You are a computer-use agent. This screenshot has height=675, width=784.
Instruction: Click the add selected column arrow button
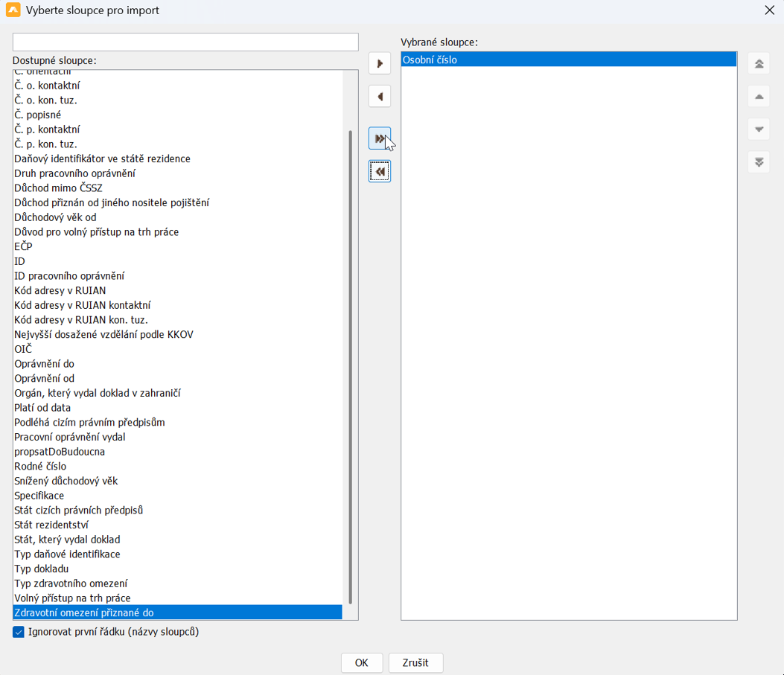pos(380,63)
